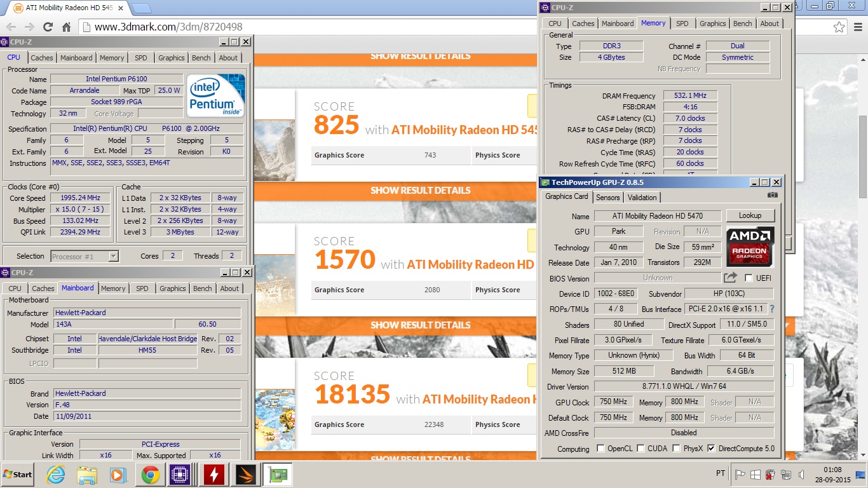
Task: Switch to CPU-Z via purple taskbar icon
Action: point(181,475)
